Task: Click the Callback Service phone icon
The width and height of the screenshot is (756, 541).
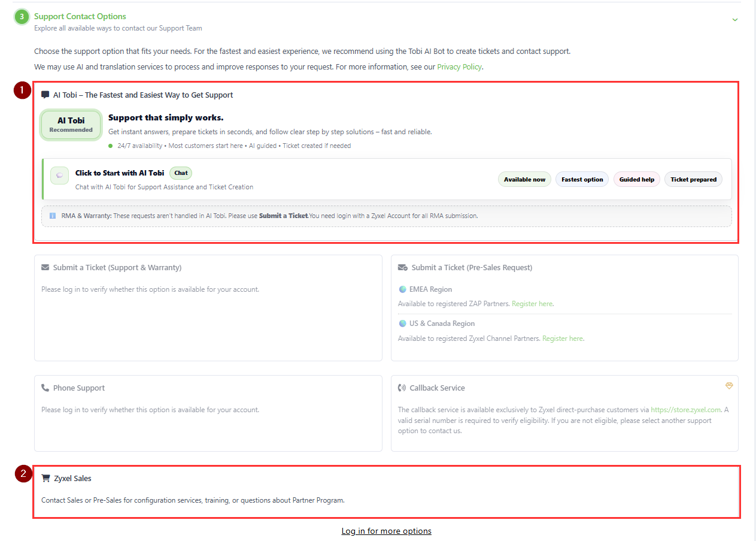Action: [402, 388]
